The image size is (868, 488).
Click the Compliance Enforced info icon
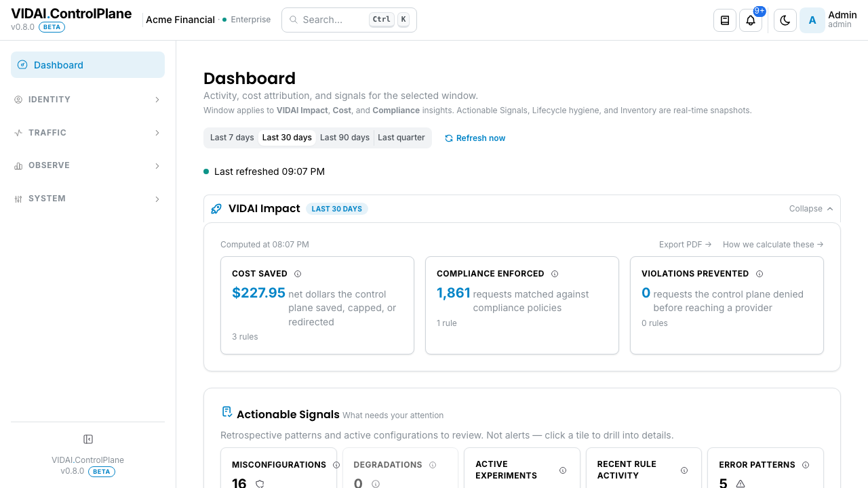(x=555, y=274)
